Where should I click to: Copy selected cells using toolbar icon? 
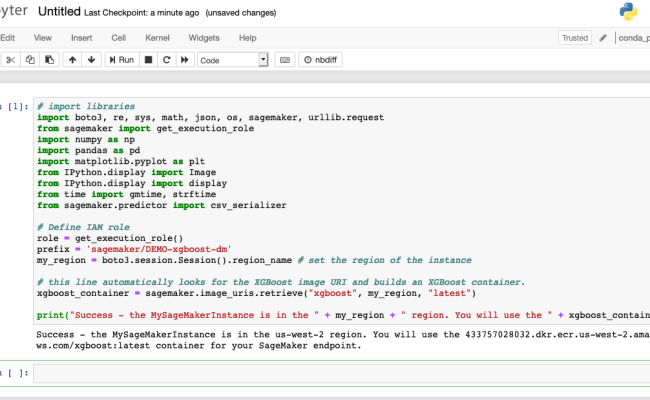(30, 60)
